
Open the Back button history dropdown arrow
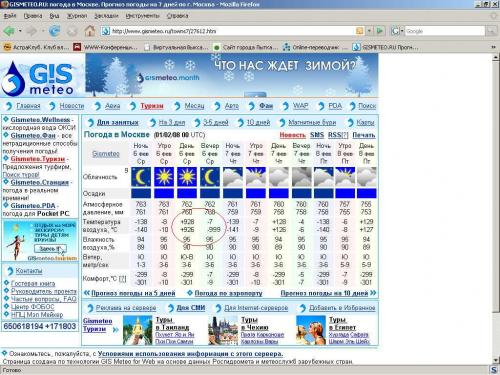pos(20,31)
